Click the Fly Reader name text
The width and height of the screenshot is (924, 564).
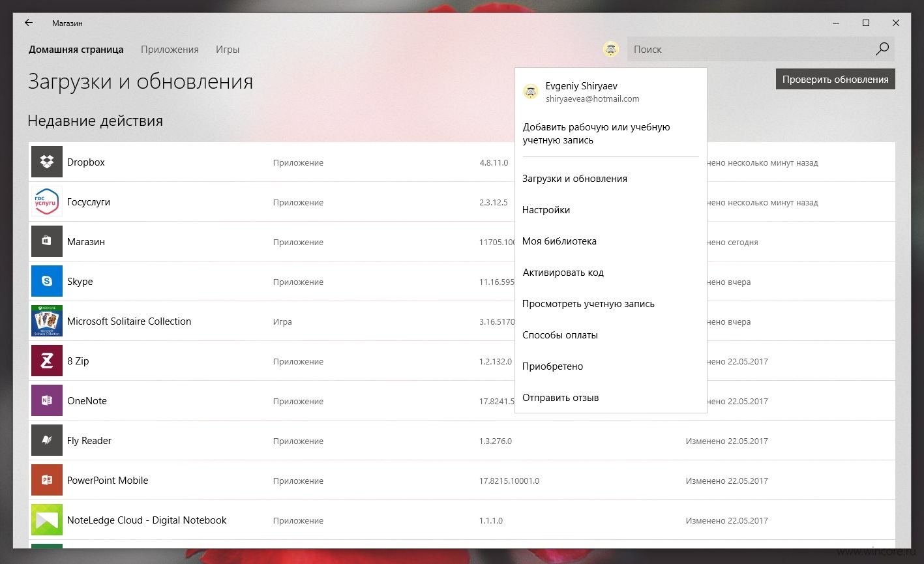click(89, 441)
